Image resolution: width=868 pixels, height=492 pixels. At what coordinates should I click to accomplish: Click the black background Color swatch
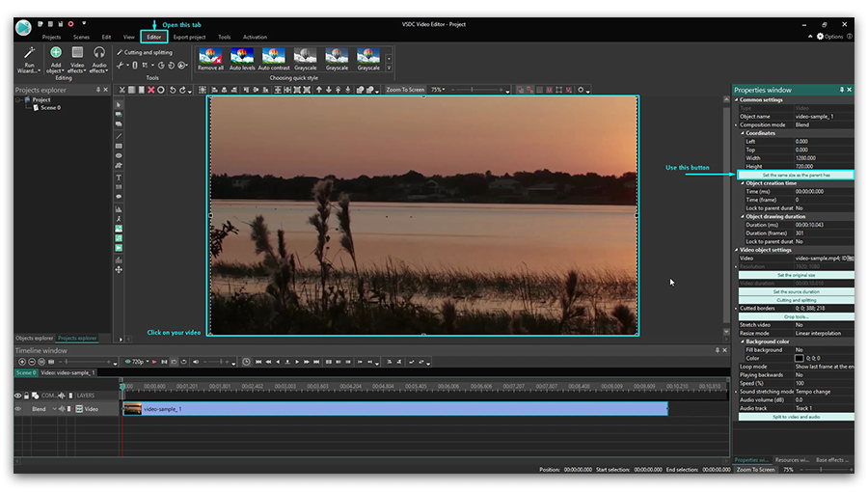pos(800,358)
